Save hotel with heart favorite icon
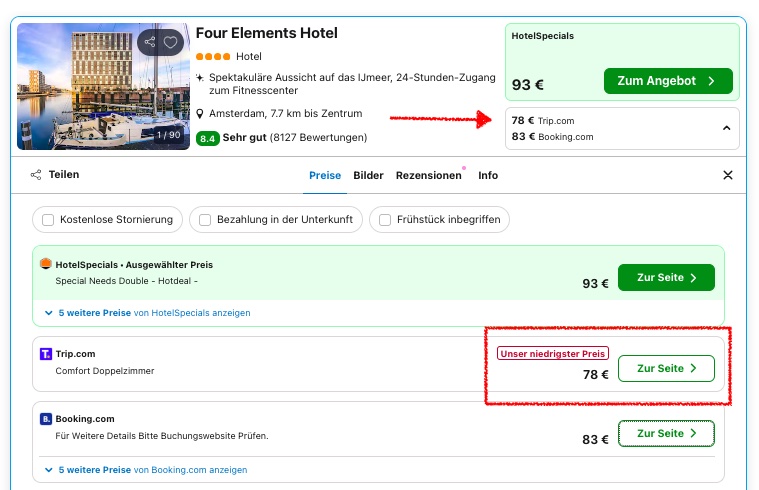759x490 pixels. [x=170, y=42]
